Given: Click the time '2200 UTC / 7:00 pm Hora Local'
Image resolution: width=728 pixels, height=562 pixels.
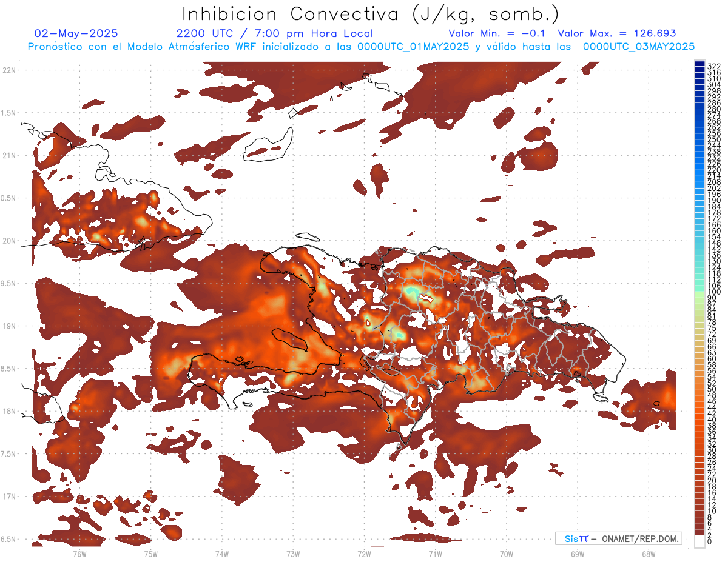Looking at the screenshot, I should [274, 33].
